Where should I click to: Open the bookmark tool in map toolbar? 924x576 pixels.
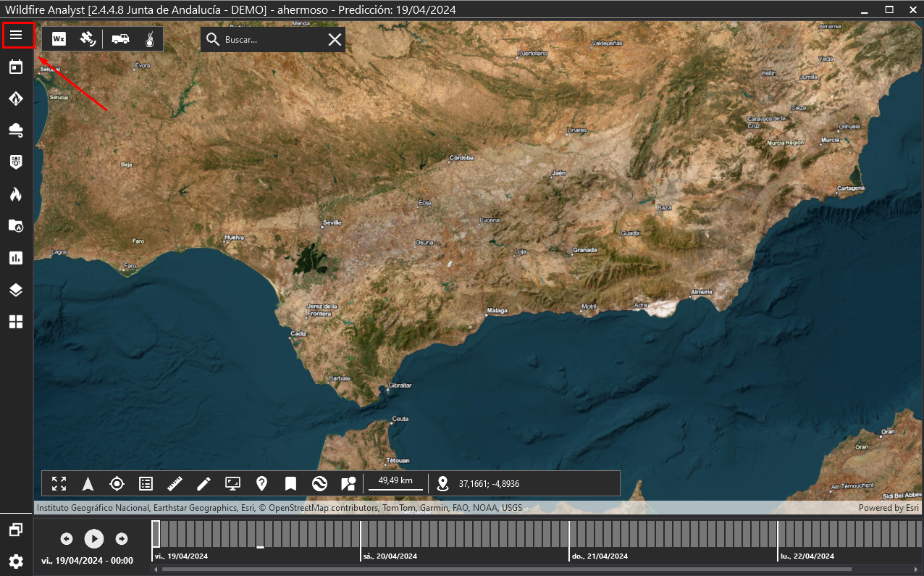coord(290,483)
